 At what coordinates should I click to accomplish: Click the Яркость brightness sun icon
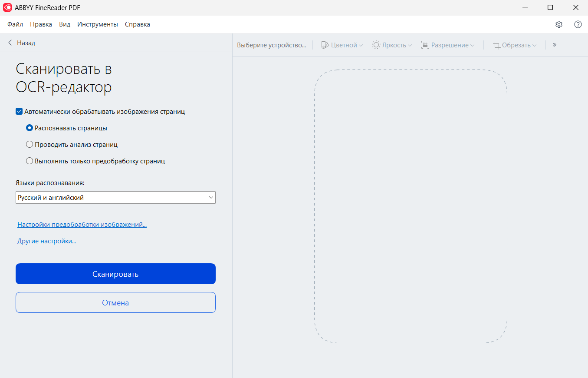pos(376,45)
